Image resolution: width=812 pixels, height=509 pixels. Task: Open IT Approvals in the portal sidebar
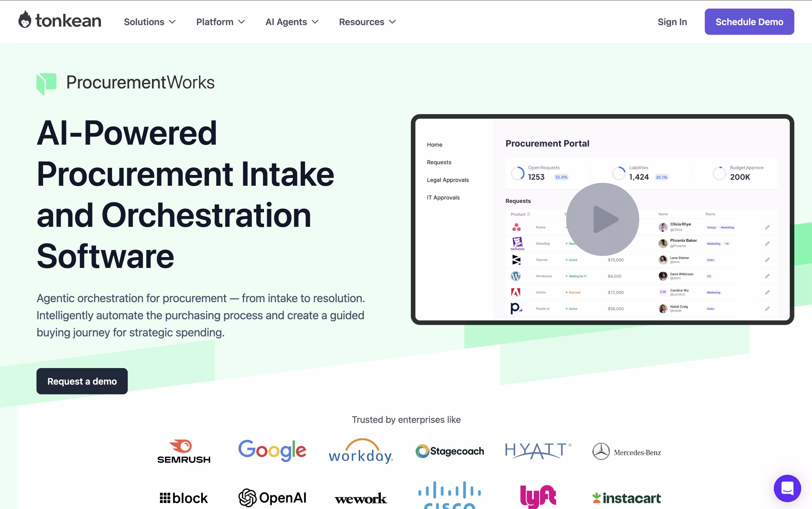443,197
